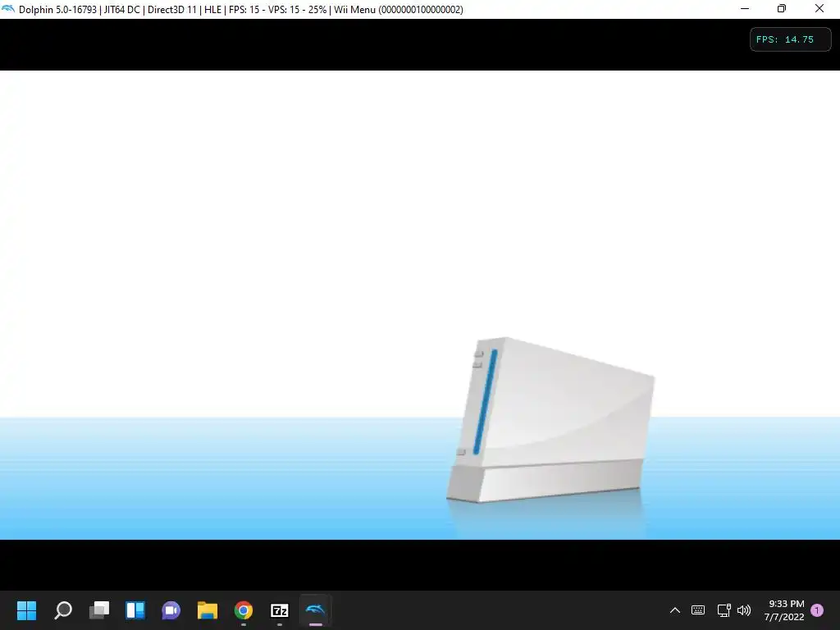Open the notification count badge
840x630 pixels.
[817, 610]
